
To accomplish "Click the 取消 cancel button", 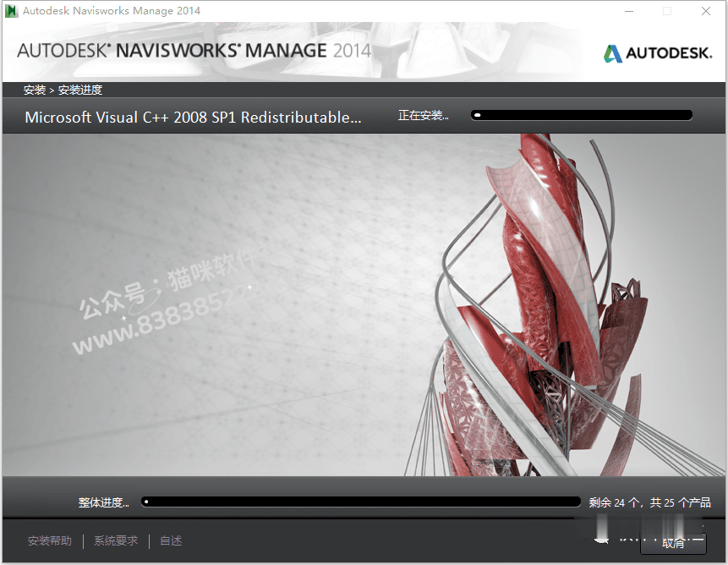I will [673, 543].
